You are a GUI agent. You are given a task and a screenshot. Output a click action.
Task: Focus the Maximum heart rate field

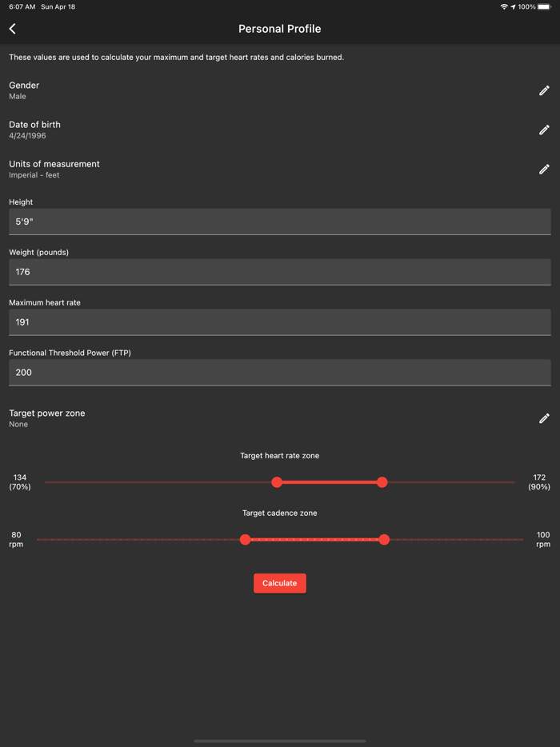pyautogui.click(x=280, y=322)
